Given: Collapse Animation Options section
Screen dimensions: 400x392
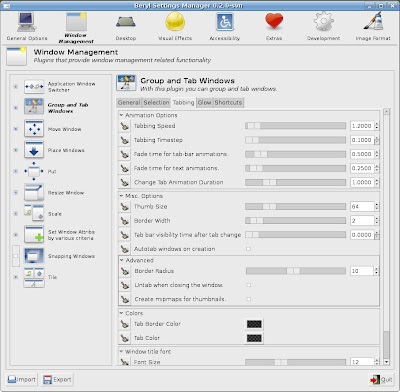Looking at the screenshot, I should [x=121, y=115].
